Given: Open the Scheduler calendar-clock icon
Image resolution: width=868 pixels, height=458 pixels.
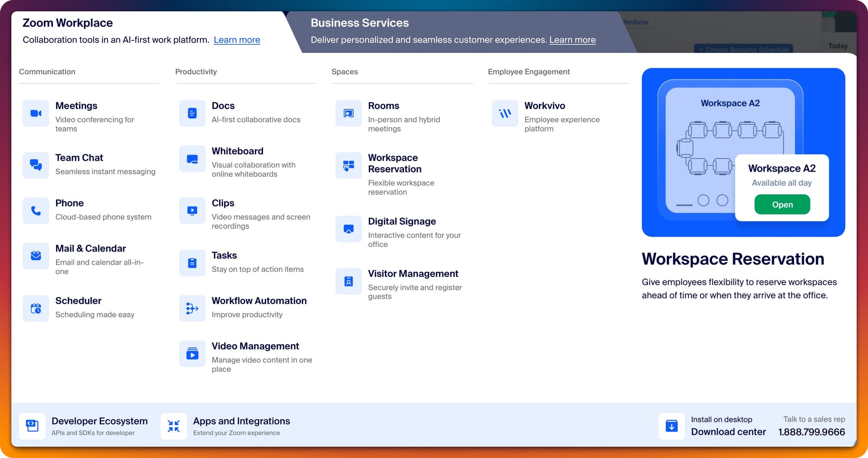Looking at the screenshot, I should pyautogui.click(x=36, y=308).
